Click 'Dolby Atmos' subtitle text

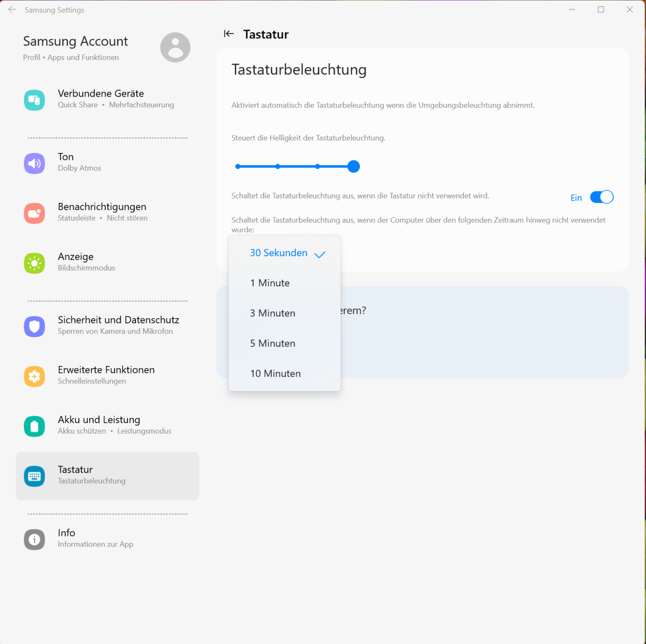79,169
